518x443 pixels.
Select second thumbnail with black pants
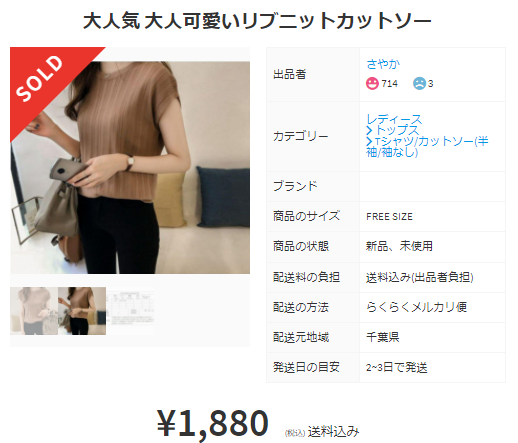82,311
